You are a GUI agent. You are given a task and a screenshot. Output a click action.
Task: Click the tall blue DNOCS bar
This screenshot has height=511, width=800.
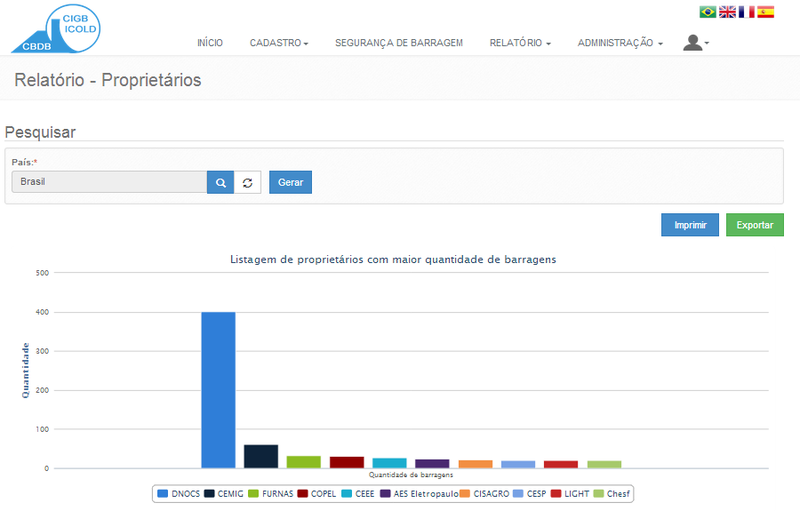click(x=218, y=390)
